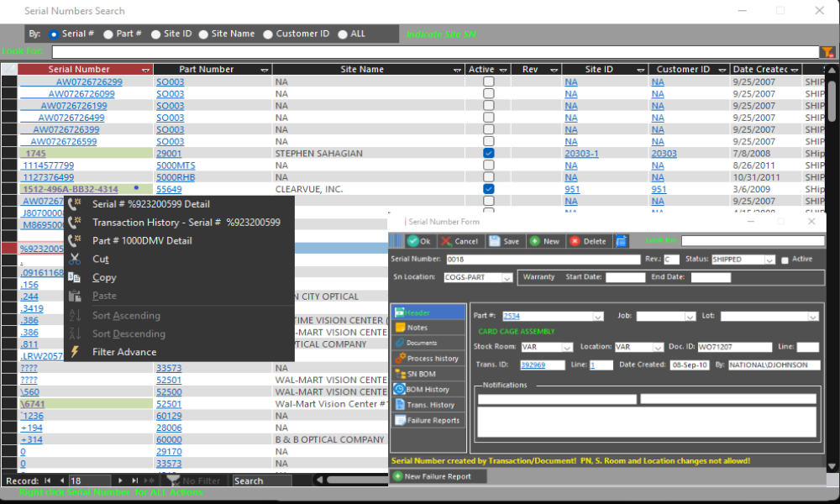Click the blue list icon after Delete
This screenshot has height=504, width=840.
point(622,241)
